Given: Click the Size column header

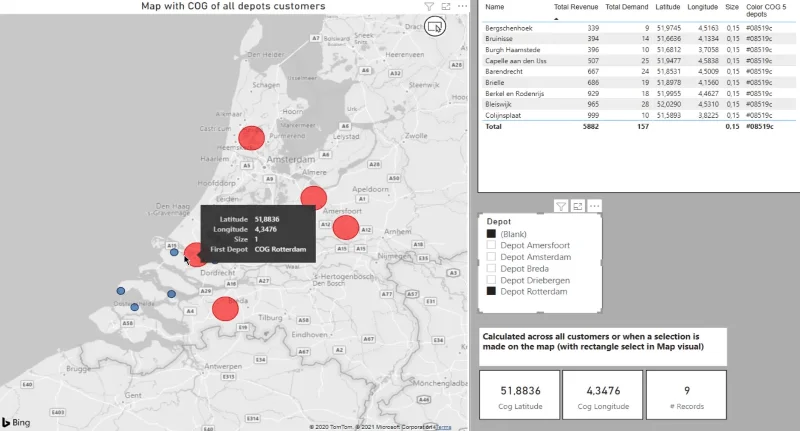Looking at the screenshot, I should pos(732,7).
